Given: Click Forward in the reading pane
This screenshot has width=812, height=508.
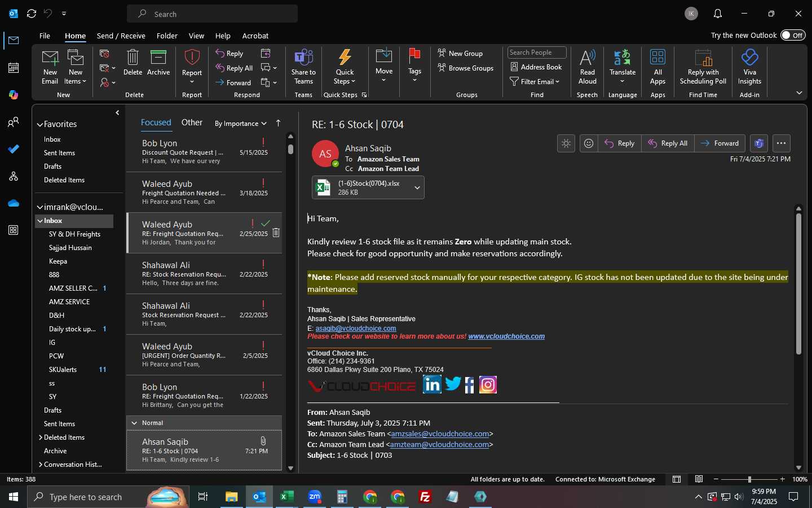Looking at the screenshot, I should [x=720, y=143].
